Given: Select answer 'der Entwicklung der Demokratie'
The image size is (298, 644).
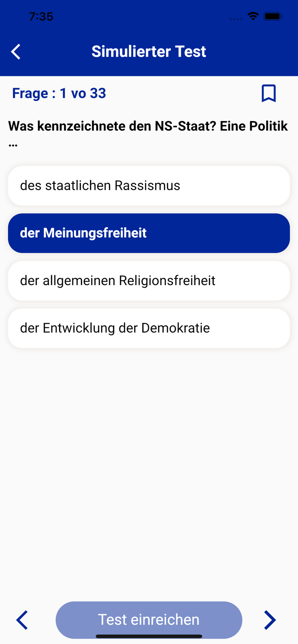Looking at the screenshot, I should [149, 328].
